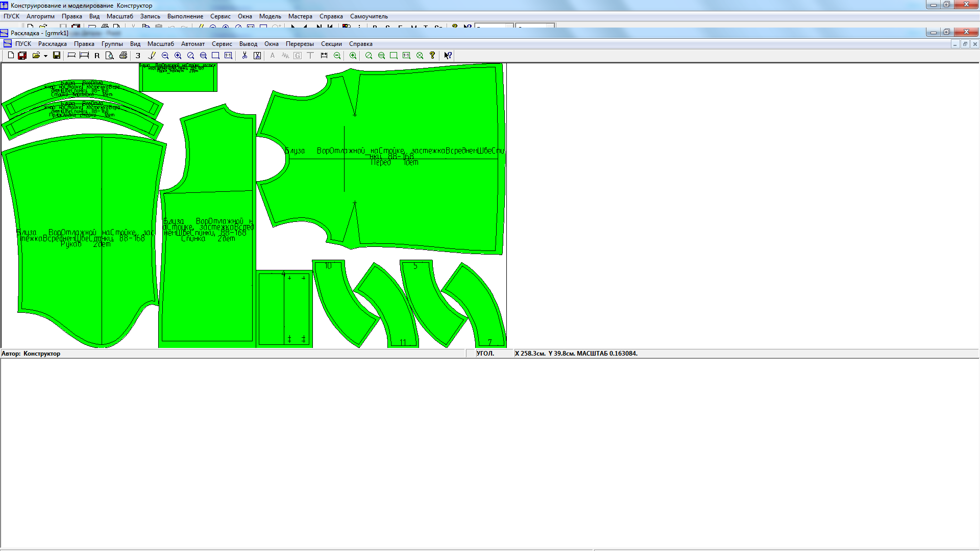
Task: Open the Секции menu
Action: 331,44
